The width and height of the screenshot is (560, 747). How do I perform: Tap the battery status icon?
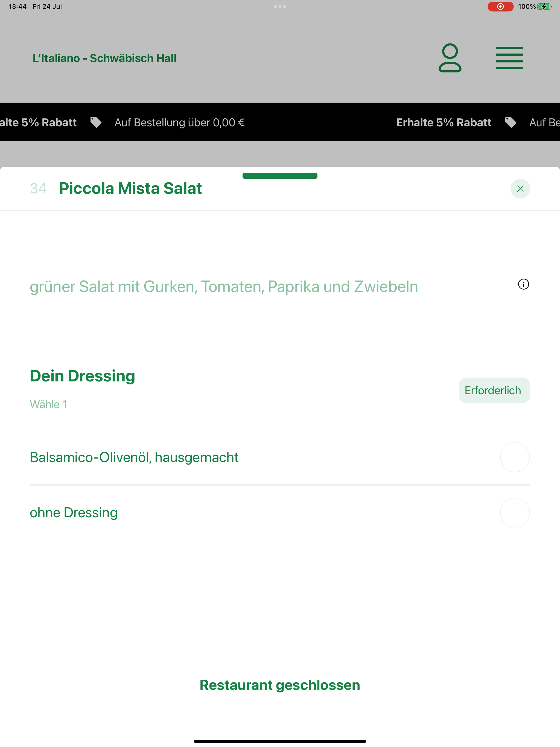[x=544, y=6]
